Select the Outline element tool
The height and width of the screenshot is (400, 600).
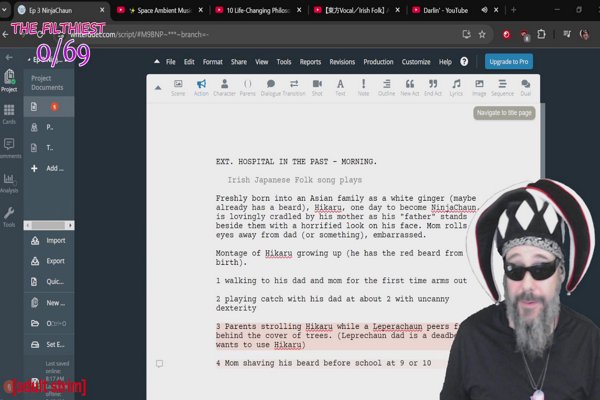(386, 88)
